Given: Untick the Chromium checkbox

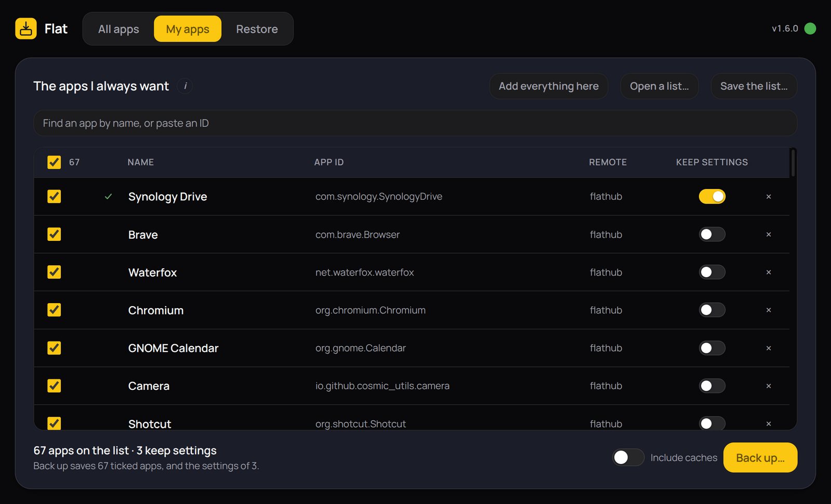Looking at the screenshot, I should [x=54, y=310].
